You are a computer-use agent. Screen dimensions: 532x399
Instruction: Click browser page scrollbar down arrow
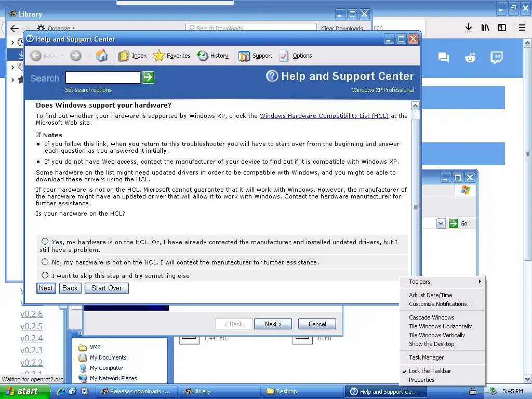[527, 379]
